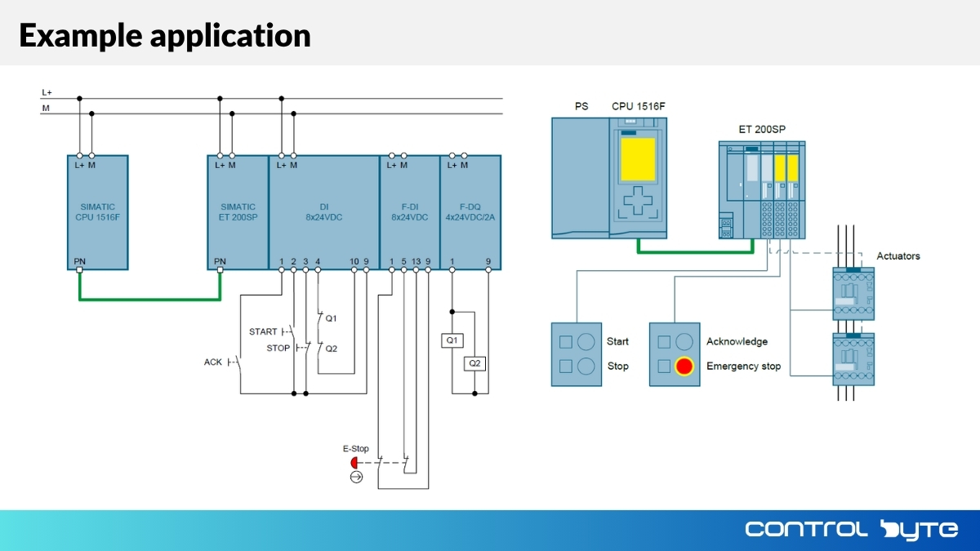Viewport: 980px width, 551px height.
Task: Click the round Acknowledge pushbutton circle
Action: [684, 342]
